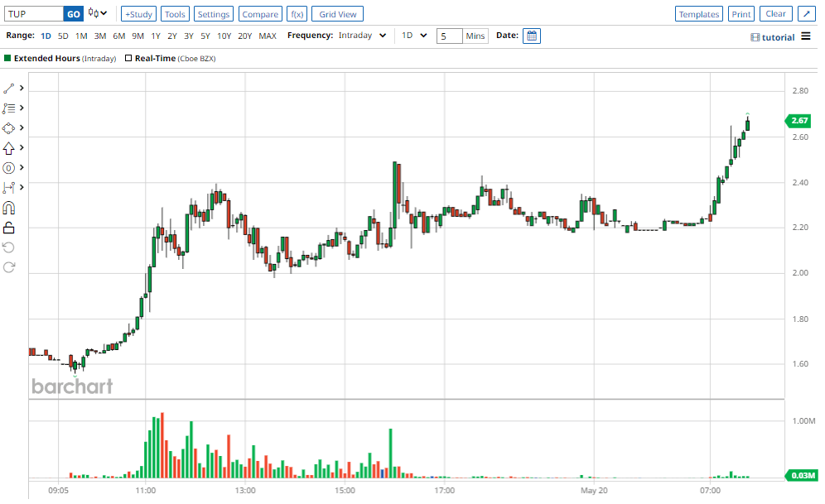Expand the measurement tools submenu arrow
The height and width of the screenshot is (504, 825).
tap(22, 187)
